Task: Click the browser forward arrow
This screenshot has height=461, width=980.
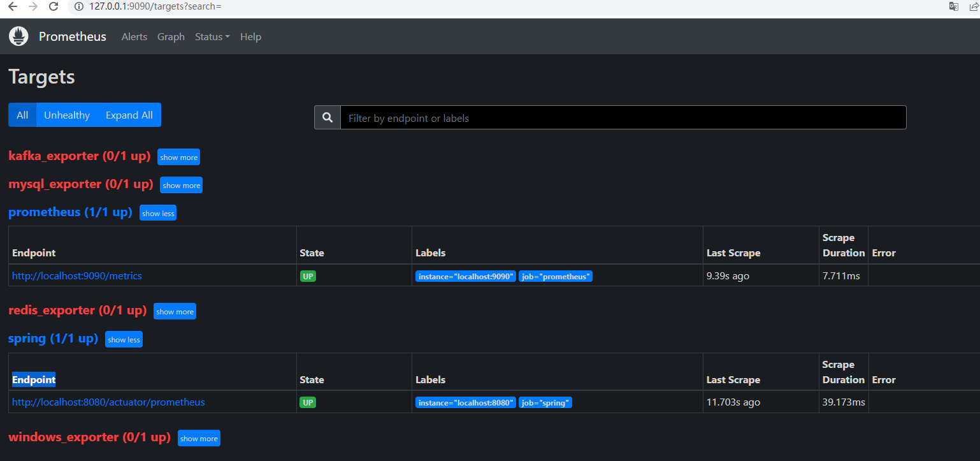Action: click(x=33, y=6)
